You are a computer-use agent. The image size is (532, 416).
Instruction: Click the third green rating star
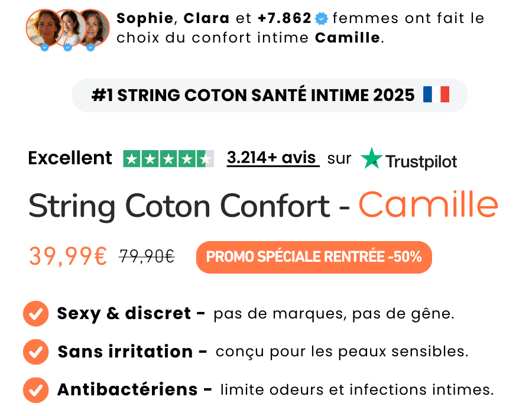coord(168,159)
